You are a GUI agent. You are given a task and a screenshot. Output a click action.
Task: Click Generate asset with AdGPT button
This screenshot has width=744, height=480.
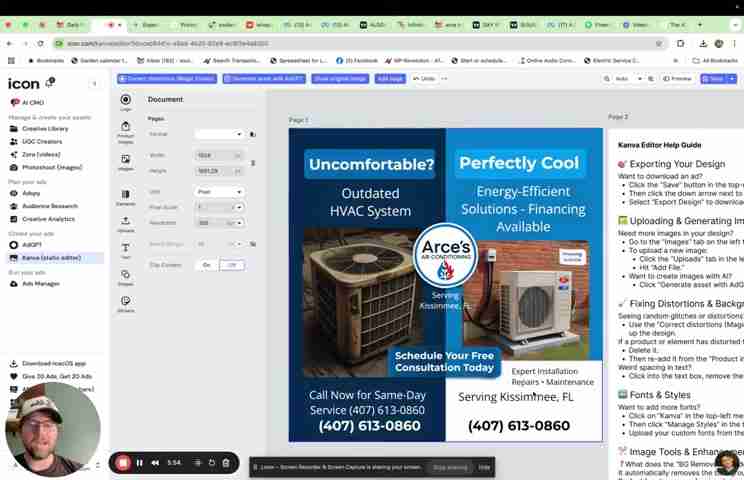tap(264, 79)
